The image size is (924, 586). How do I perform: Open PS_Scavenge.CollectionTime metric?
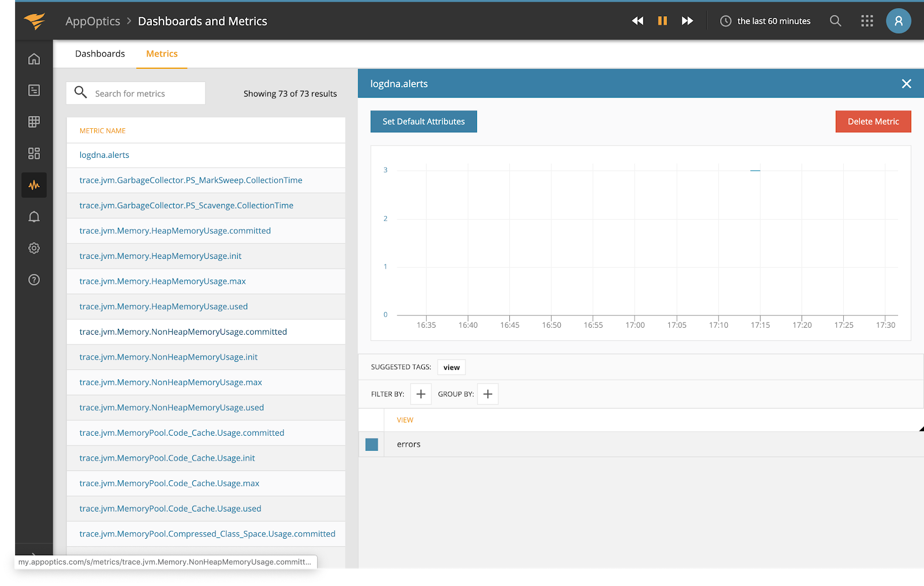(187, 206)
